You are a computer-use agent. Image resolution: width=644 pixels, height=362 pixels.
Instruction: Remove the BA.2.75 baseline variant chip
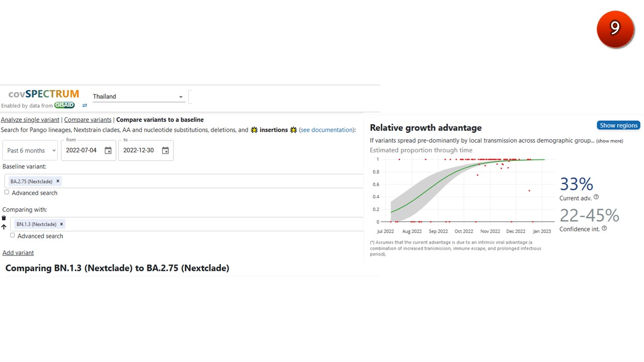58,181
